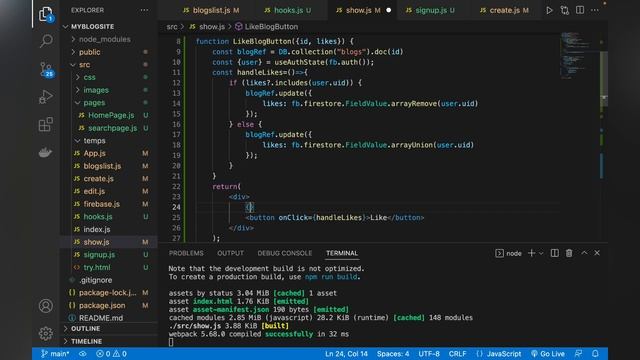Viewport: 640px width, 360px height.
Task: Open the Manage gear icon
Action: pos(46,333)
